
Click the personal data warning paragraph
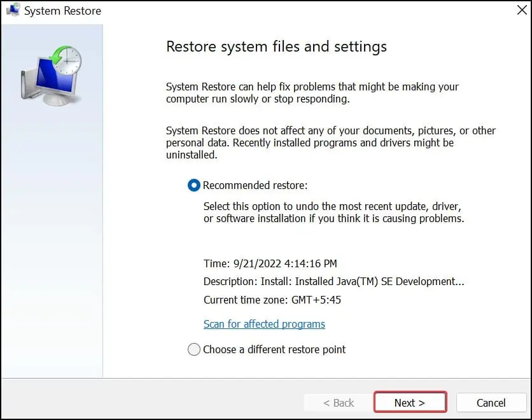click(330, 143)
